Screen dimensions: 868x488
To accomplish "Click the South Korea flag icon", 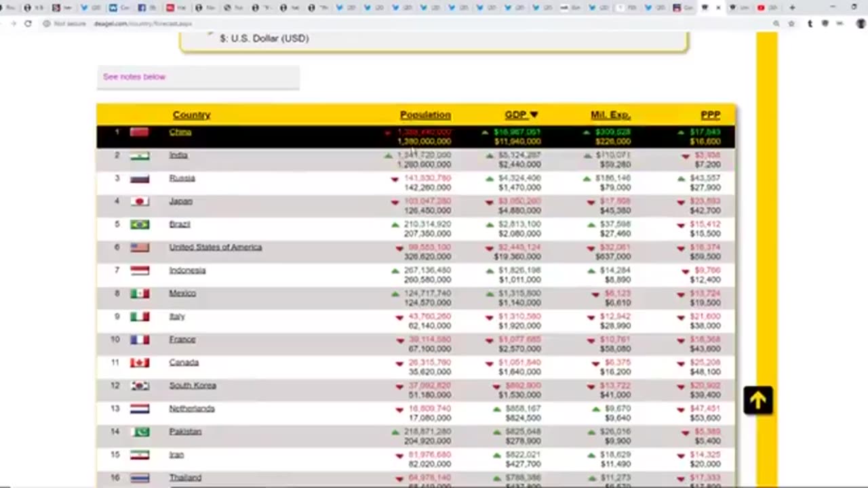I will [140, 386].
